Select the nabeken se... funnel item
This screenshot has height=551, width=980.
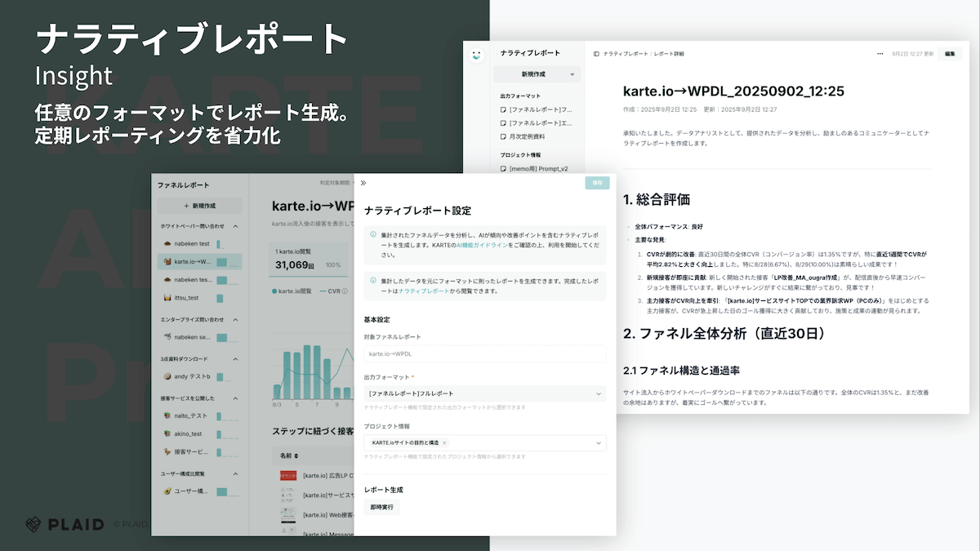(199, 336)
